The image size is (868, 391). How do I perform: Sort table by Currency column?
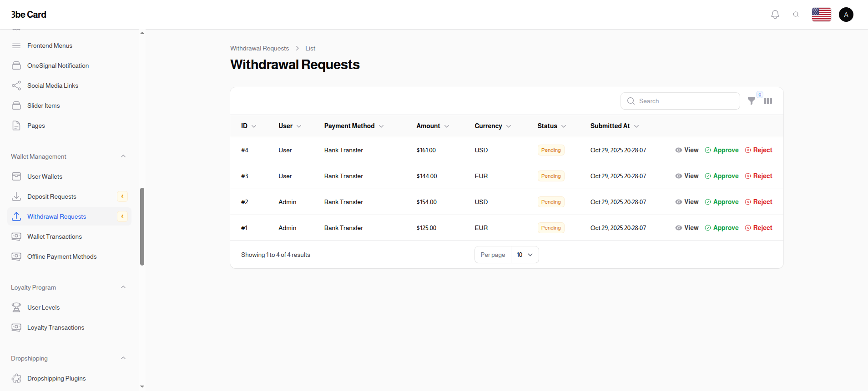pyautogui.click(x=493, y=126)
